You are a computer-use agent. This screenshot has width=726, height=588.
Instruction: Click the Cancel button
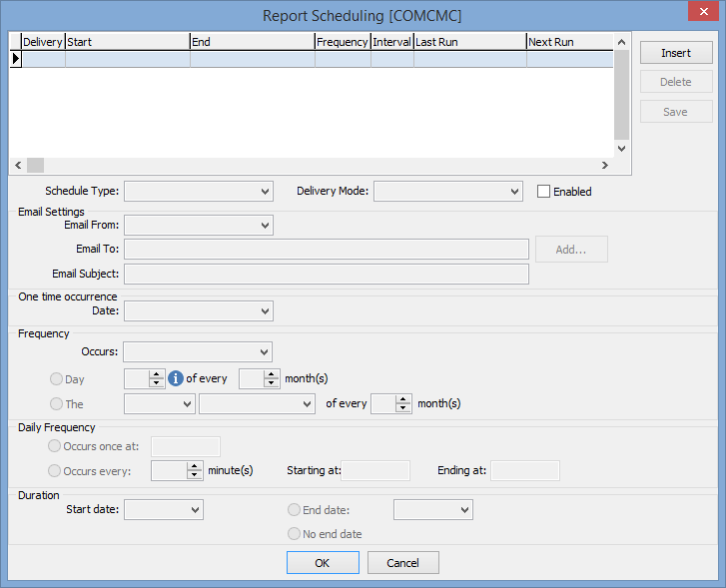403,562
